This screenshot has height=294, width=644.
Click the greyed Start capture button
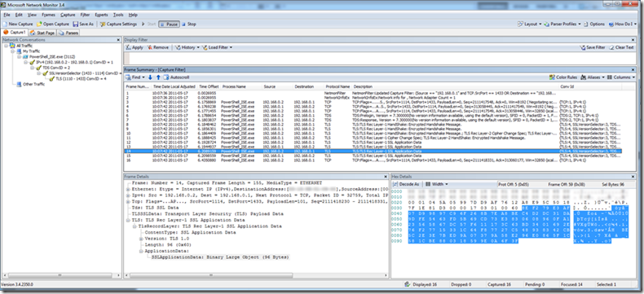148,24
